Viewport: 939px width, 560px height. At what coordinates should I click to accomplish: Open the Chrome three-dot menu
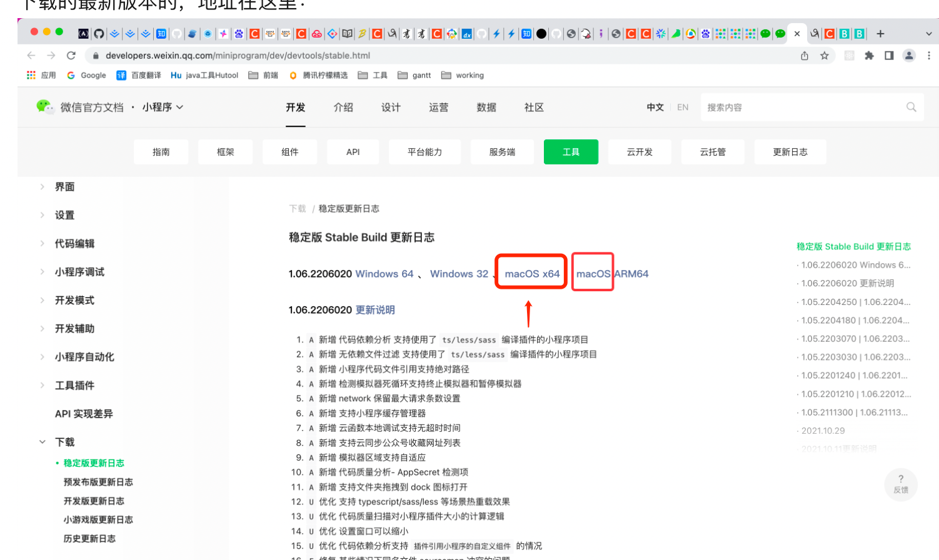click(x=929, y=56)
